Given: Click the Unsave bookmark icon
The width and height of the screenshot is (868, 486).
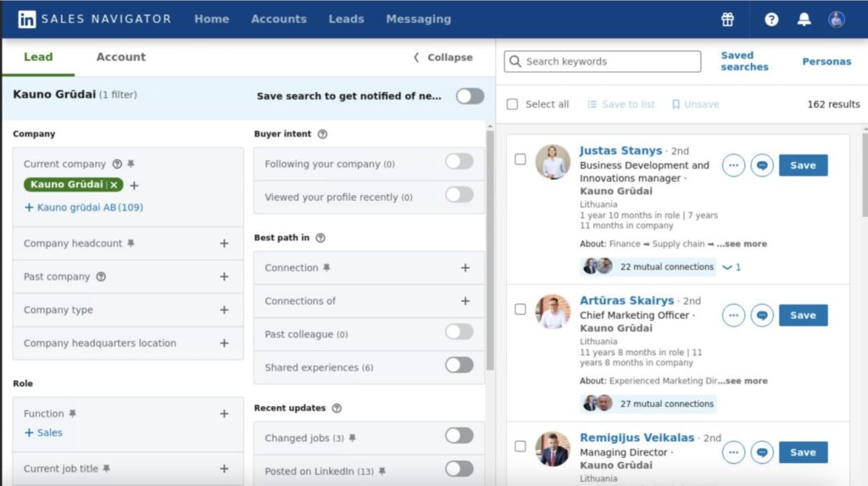Looking at the screenshot, I should coord(676,104).
